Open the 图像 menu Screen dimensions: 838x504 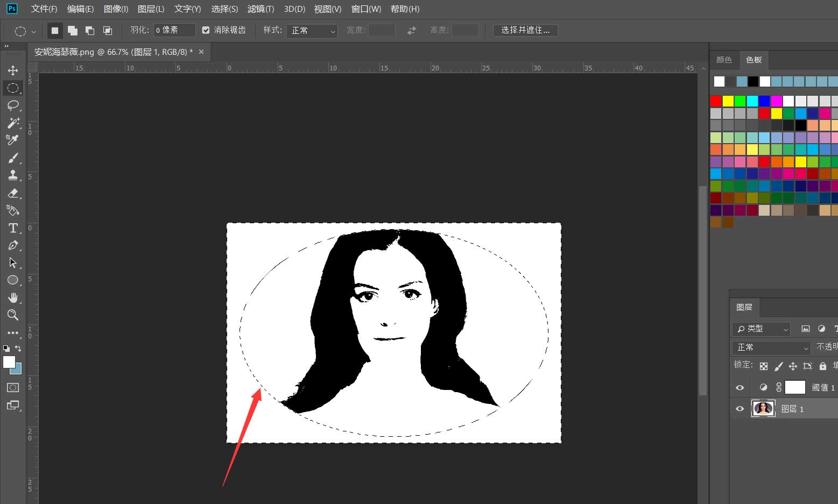click(x=116, y=9)
